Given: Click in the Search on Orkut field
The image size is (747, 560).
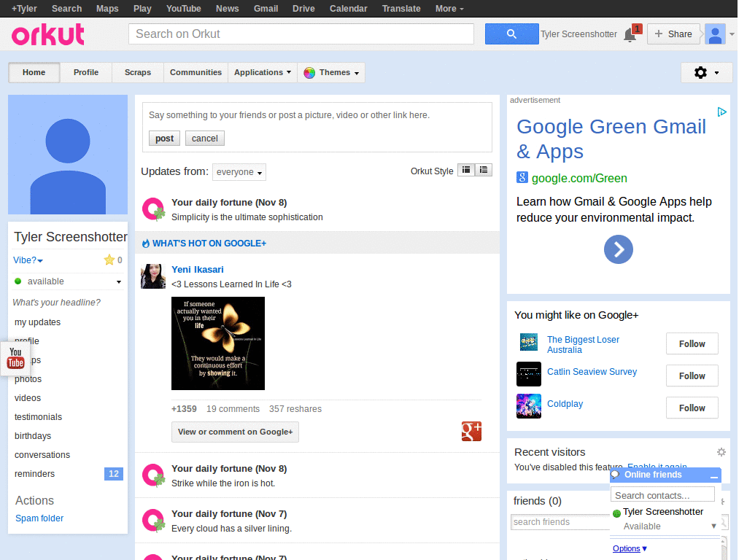Looking at the screenshot, I should pyautogui.click(x=301, y=34).
